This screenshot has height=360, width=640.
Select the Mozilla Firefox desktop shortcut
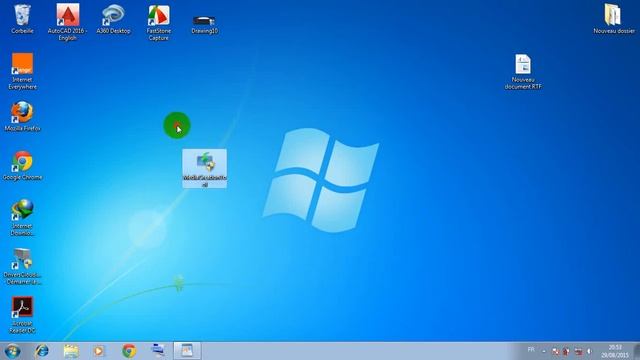click(22, 116)
